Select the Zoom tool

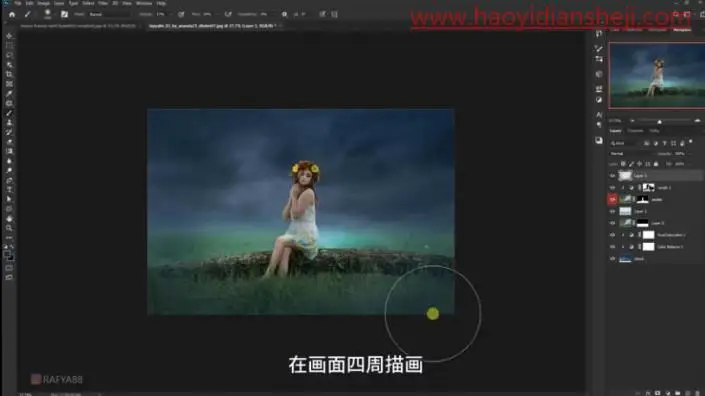click(x=9, y=228)
